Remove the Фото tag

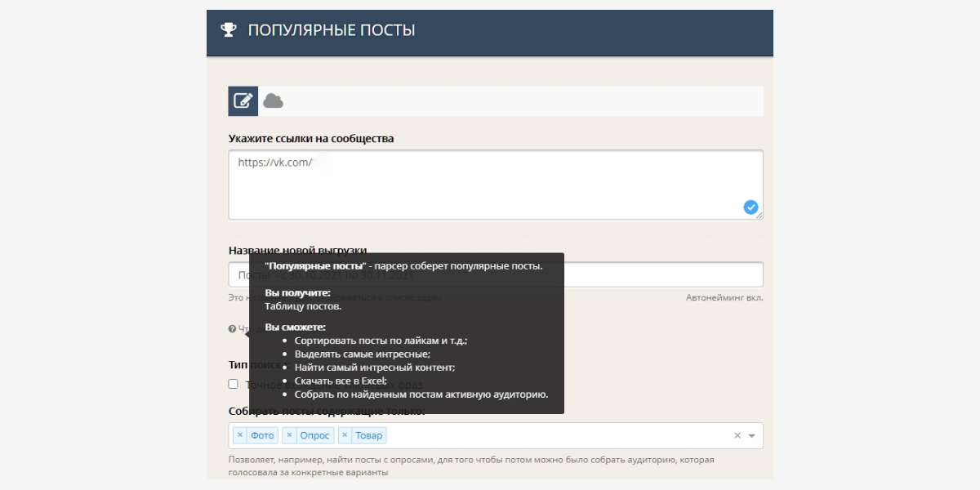(x=240, y=435)
